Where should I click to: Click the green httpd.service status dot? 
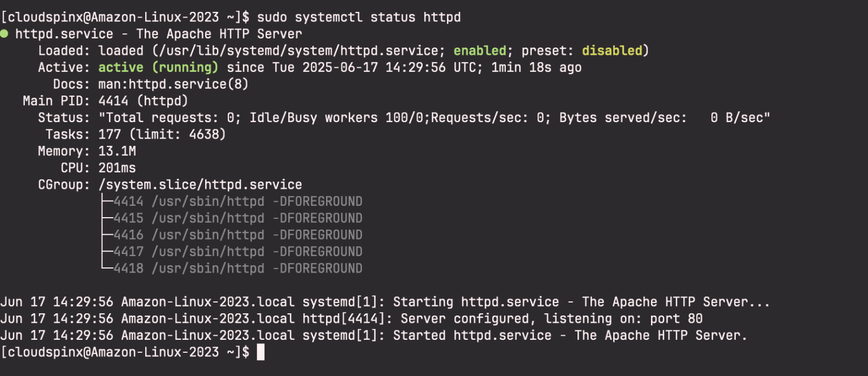5,33
